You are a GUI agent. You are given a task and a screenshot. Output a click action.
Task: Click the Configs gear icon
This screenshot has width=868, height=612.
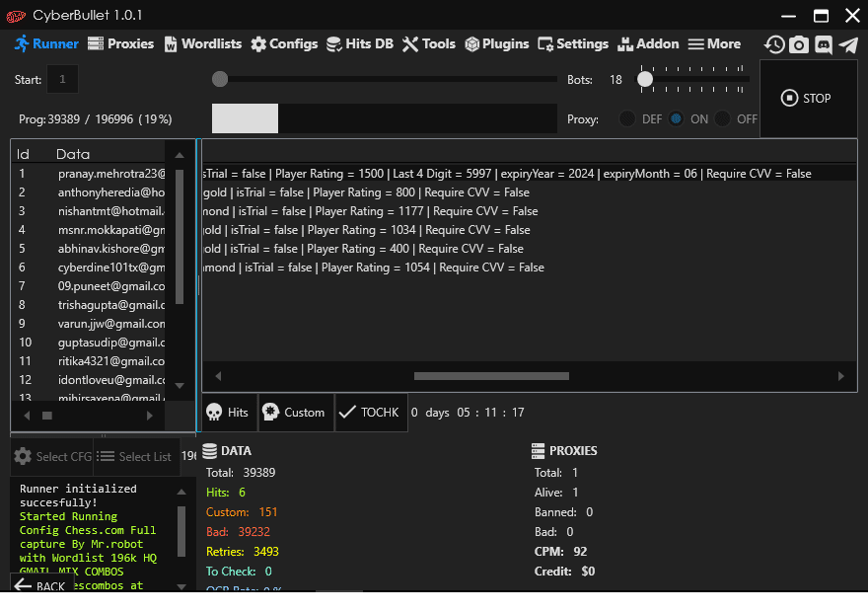click(x=258, y=44)
